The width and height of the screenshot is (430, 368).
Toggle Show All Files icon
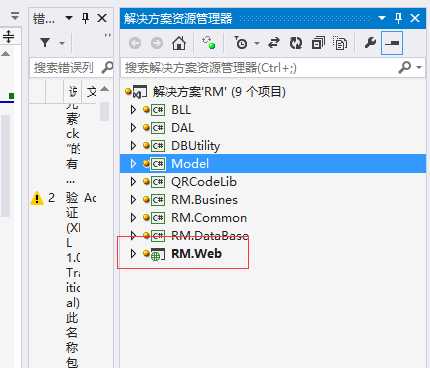340,43
